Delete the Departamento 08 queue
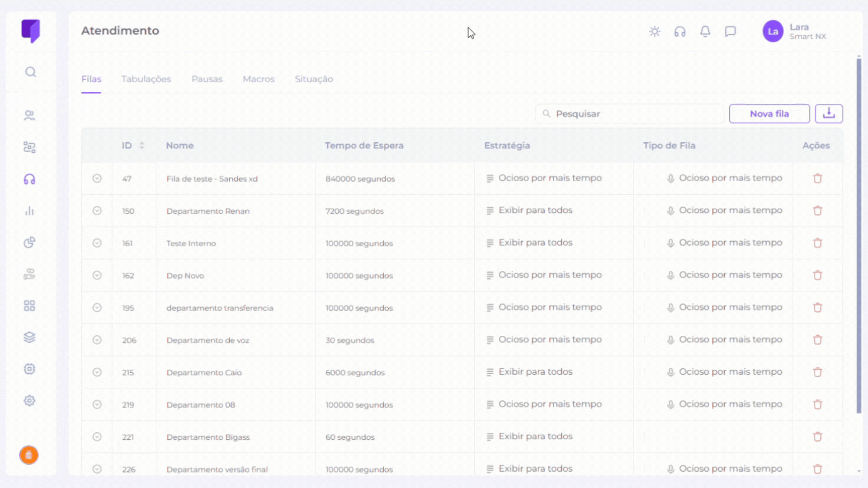868x488 pixels. pyautogui.click(x=817, y=404)
